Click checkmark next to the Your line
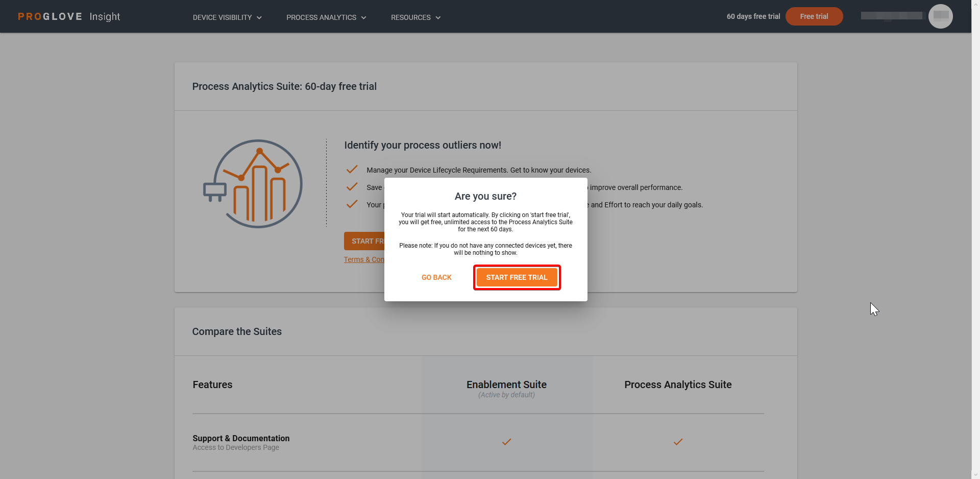980x479 pixels. 352,204
